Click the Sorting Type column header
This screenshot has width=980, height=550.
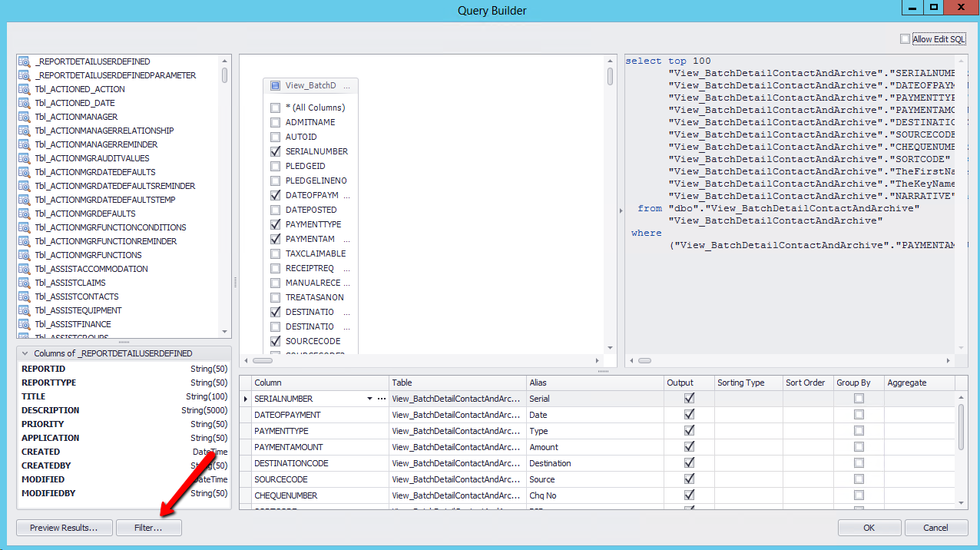(x=748, y=383)
